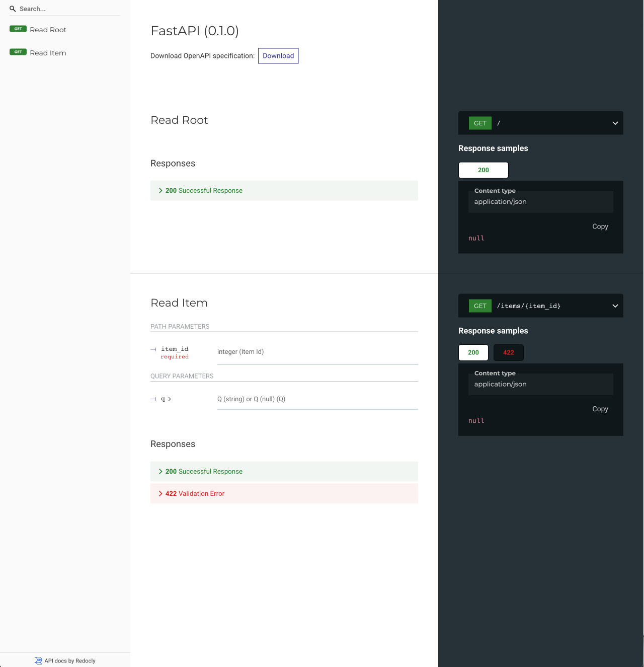Copy the Read Item response sample
The height and width of the screenshot is (667, 644).
pos(600,409)
